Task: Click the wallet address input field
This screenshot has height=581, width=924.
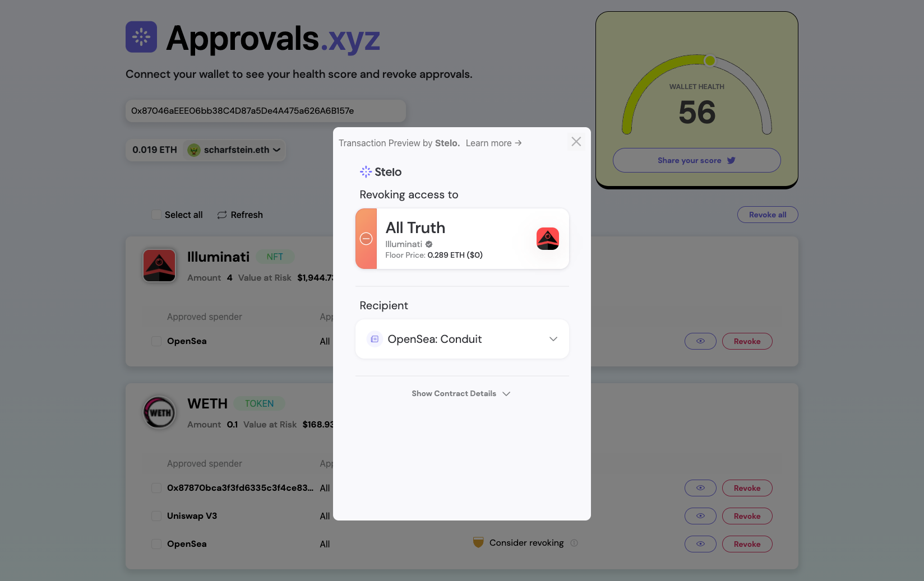Action: tap(266, 111)
